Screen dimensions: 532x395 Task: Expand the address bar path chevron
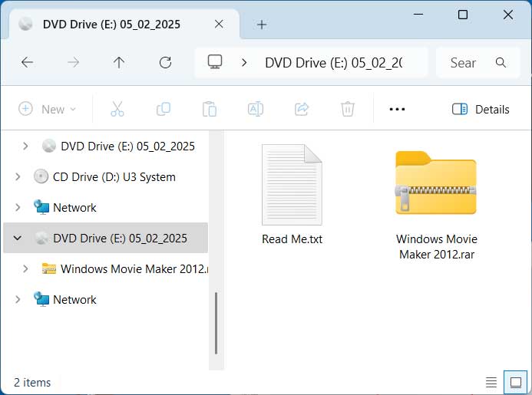(244, 62)
